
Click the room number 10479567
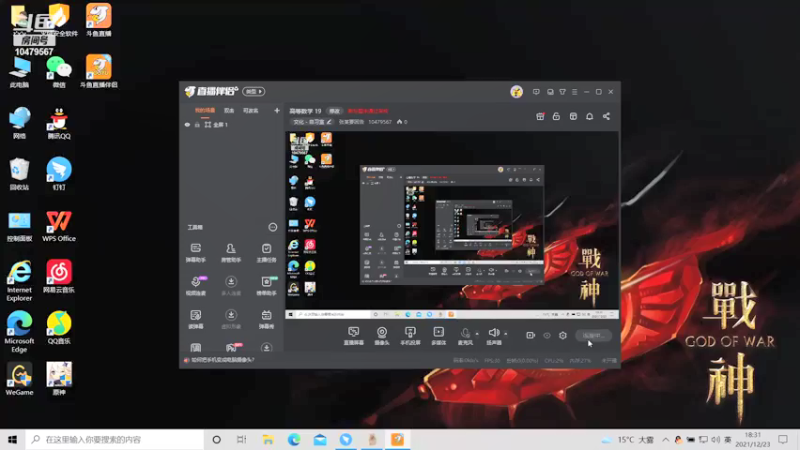pos(380,122)
